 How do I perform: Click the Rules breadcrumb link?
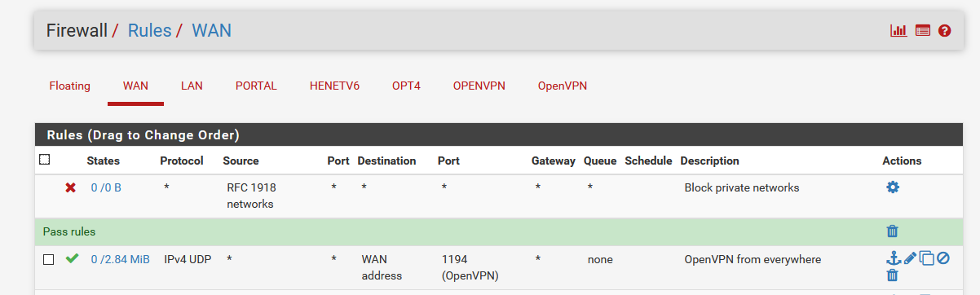[x=150, y=31]
